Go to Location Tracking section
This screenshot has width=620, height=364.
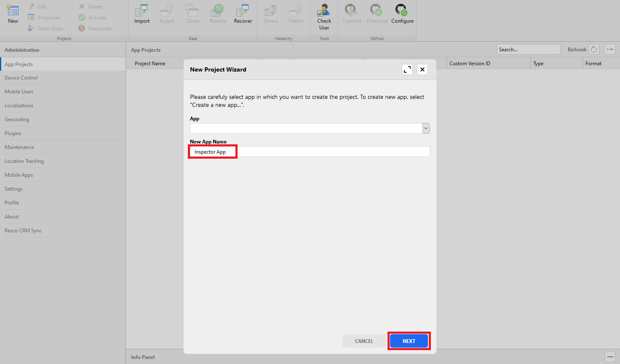[24, 161]
